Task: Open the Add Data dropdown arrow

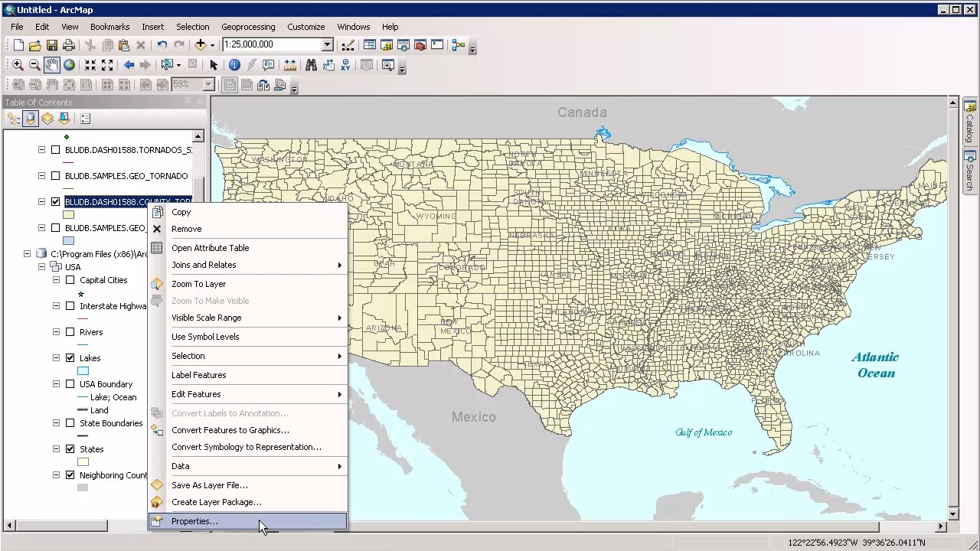Action: [x=212, y=45]
